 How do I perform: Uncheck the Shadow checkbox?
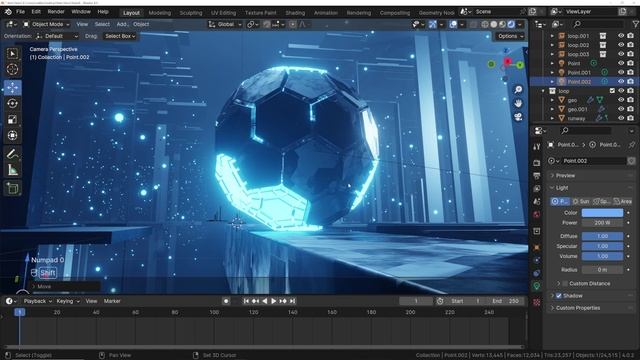[559, 296]
